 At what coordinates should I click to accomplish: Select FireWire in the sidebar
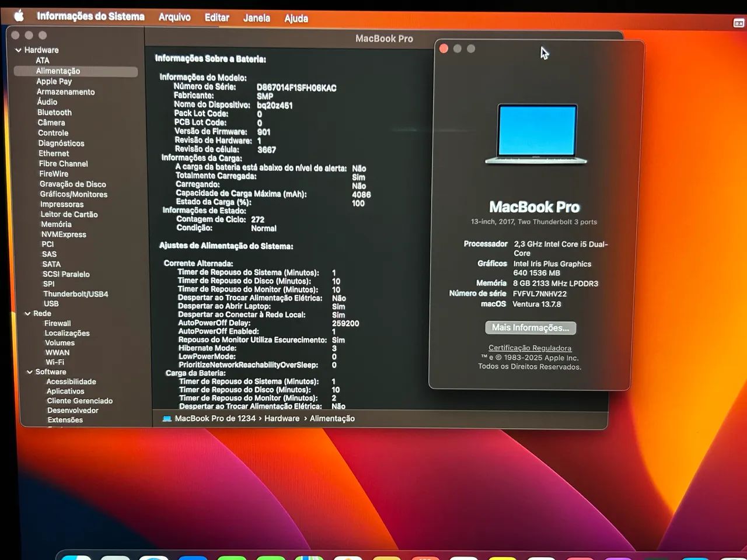pos(54,174)
